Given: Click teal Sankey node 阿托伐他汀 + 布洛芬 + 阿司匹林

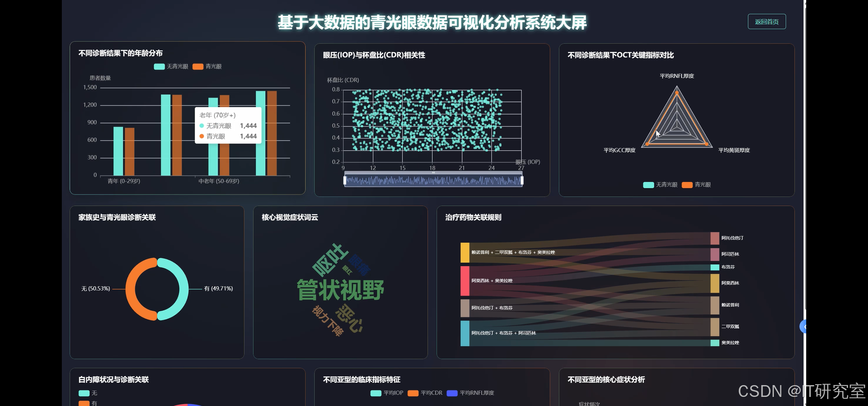Looking at the screenshot, I should click(464, 333).
